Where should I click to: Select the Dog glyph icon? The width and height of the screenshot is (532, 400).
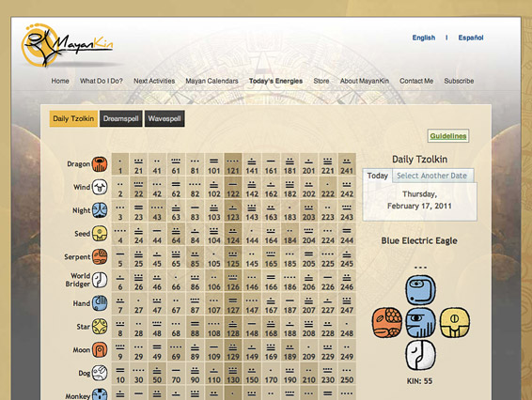click(100, 373)
